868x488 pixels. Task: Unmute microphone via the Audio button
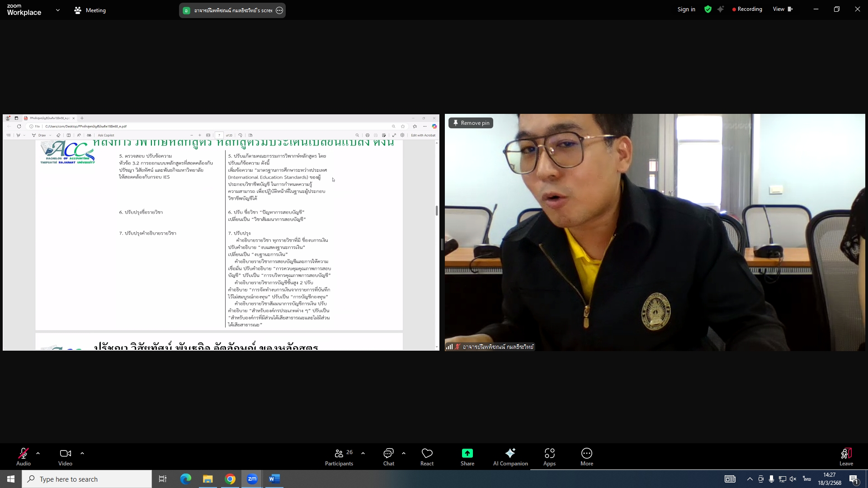[x=24, y=456]
